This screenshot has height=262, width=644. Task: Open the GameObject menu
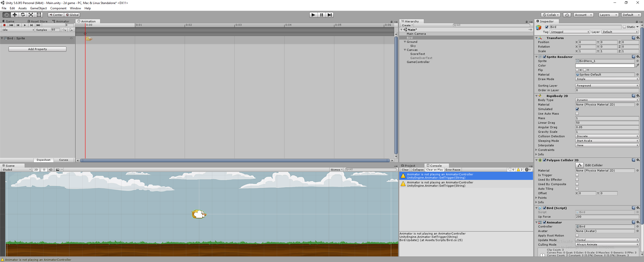click(38, 8)
